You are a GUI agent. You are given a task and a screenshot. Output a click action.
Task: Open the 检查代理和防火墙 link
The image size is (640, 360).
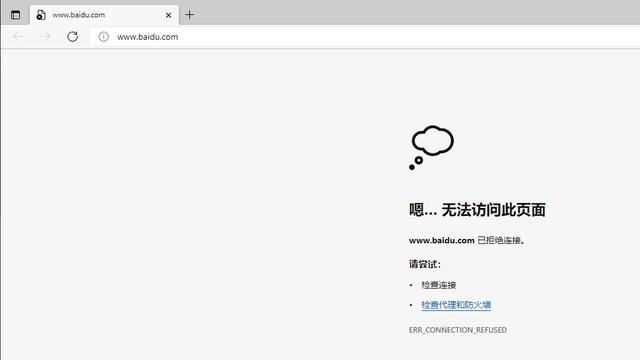[x=456, y=305]
